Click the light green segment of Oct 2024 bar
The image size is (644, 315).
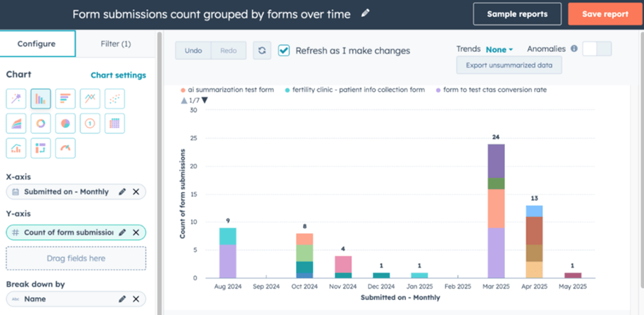[x=305, y=253]
